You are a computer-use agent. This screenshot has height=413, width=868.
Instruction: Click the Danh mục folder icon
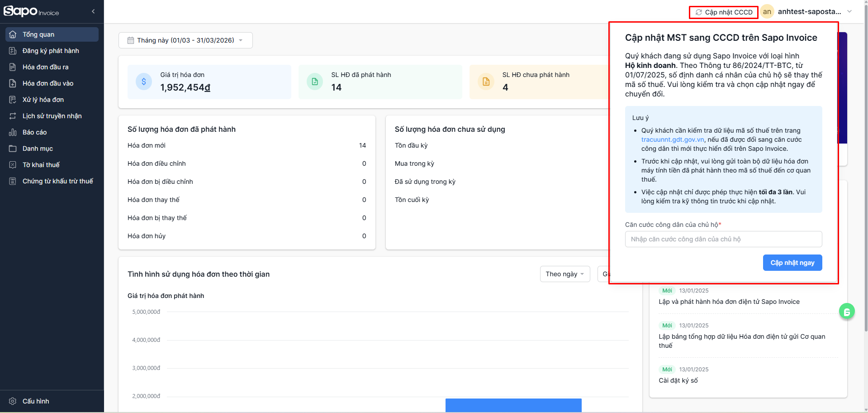pos(13,149)
